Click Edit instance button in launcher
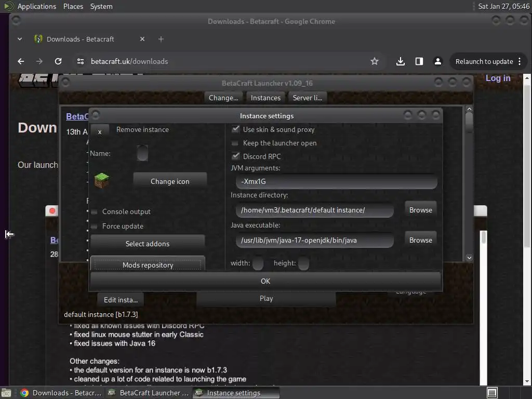The width and height of the screenshot is (532, 399). tap(121, 300)
